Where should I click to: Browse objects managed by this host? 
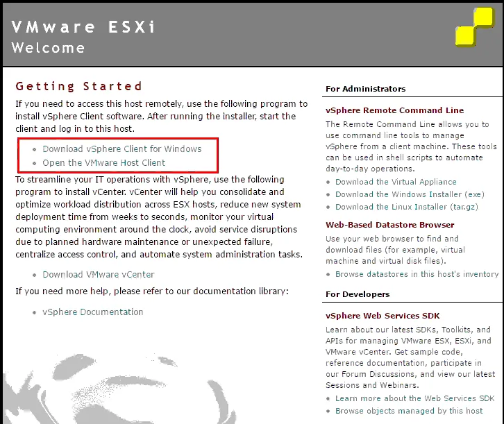[409, 411]
